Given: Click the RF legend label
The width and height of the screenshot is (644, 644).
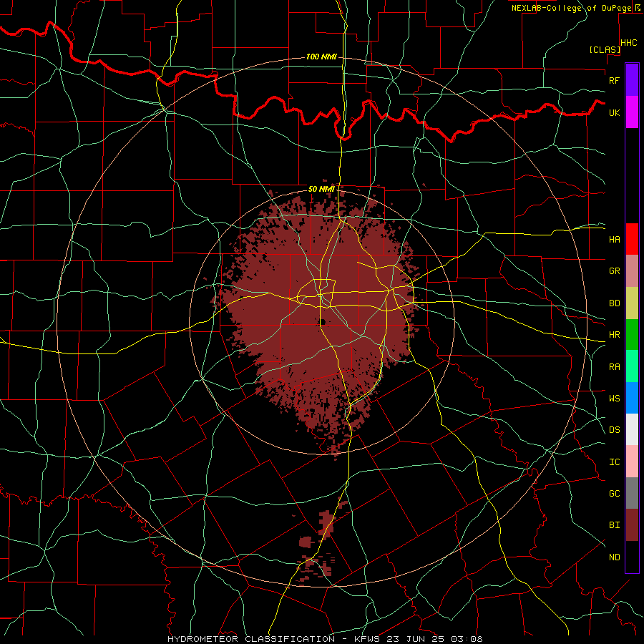Looking at the screenshot, I should click(614, 80).
